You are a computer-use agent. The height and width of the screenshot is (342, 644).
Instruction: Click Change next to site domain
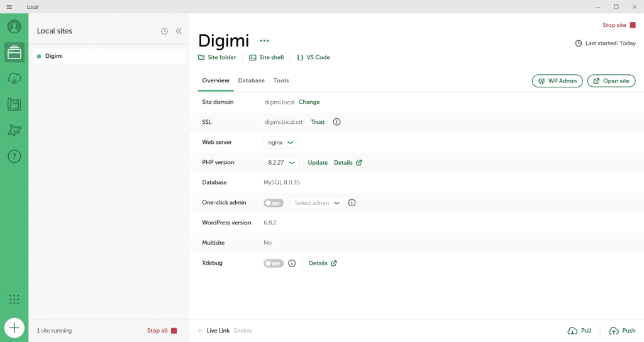coord(309,102)
